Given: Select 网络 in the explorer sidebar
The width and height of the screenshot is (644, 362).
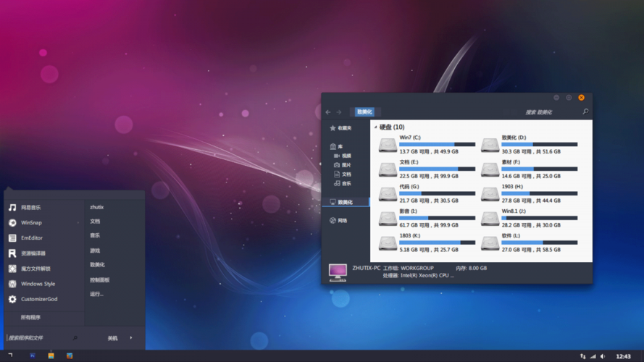Looking at the screenshot, I should (342, 220).
